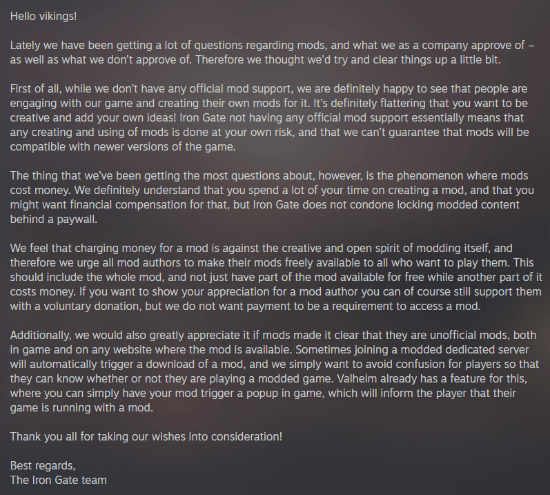Click the line "Thank you all for taking our wishes"
The width and height of the screenshot is (550, 495).
pos(146,437)
